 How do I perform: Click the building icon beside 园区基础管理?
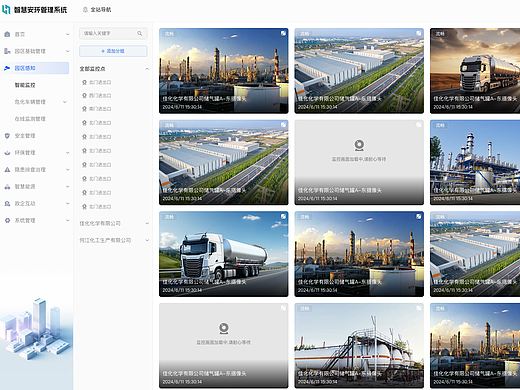[7, 51]
